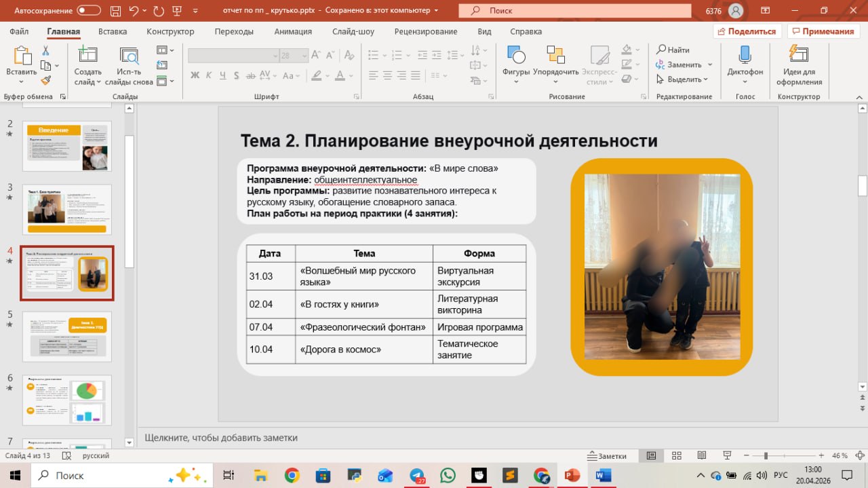
Task: Click the accessibility check status icon
Action: 67,456
